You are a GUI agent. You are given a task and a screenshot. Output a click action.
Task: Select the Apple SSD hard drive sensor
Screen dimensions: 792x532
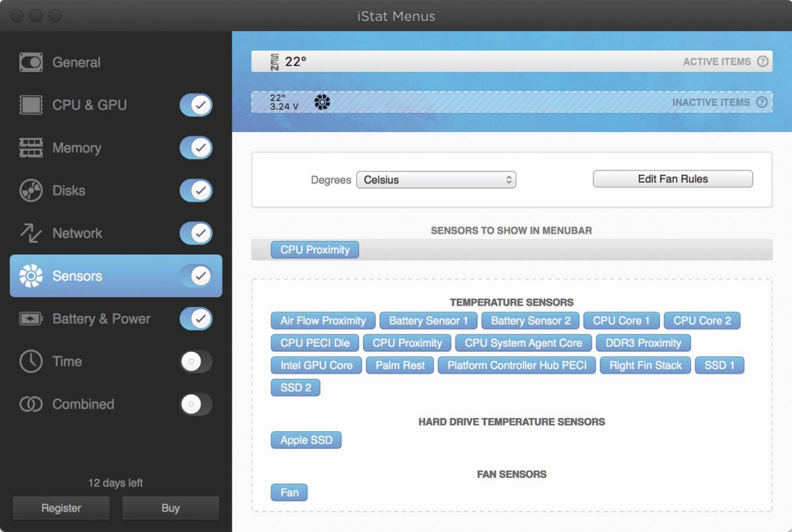click(306, 440)
